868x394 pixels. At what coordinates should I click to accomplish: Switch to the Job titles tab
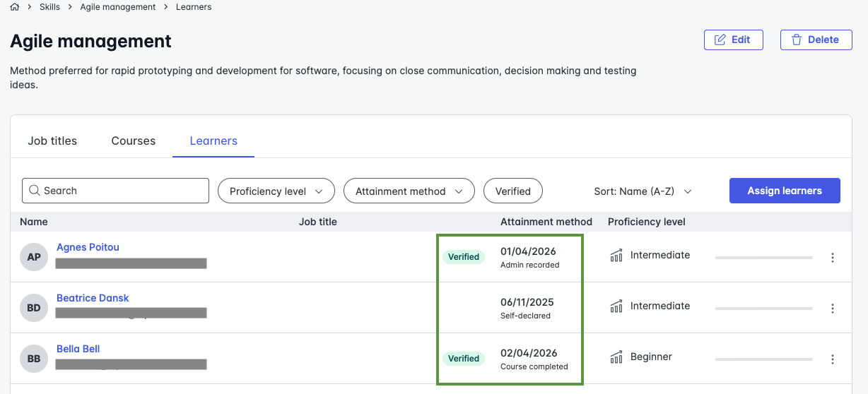[52, 141]
